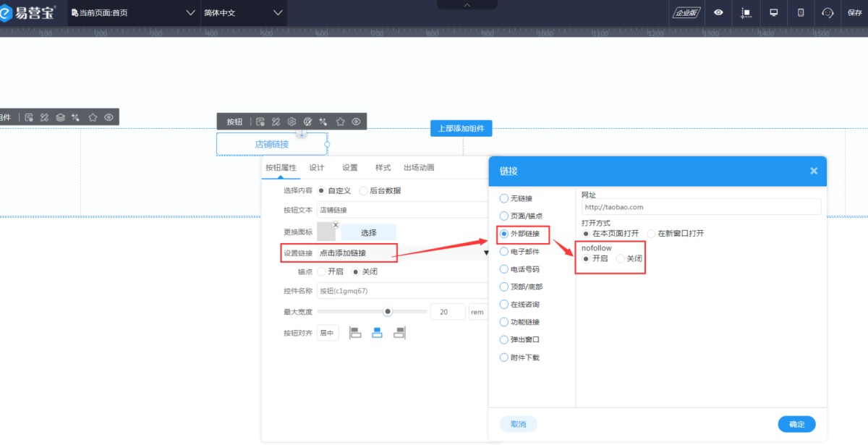Select right-align icon for 按钮对齐
Image resolution: width=868 pixels, height=445 pixels.
[x=399, y=333]
